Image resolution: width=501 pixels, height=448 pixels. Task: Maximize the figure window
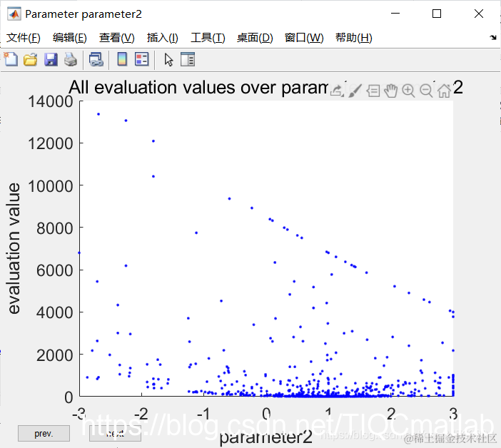pos(437,14)
